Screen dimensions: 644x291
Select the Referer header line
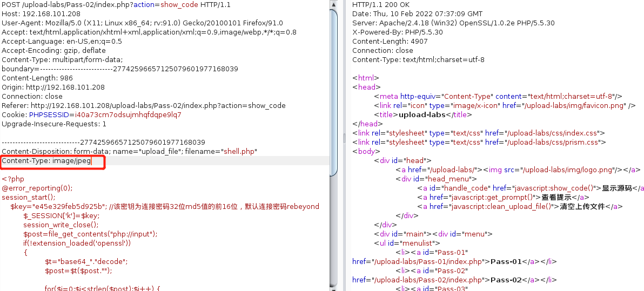click(x=144, y=105)
